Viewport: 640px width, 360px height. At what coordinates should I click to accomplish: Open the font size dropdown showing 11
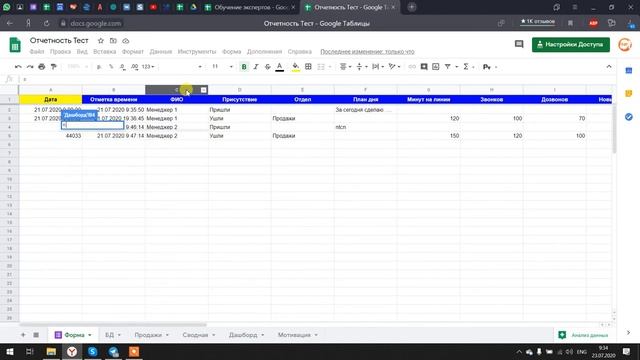click(x=222, y=67)
